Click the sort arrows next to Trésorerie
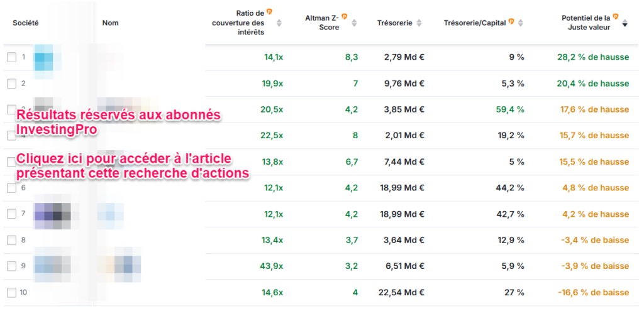This screenshot has width=644, height=311. (x=419, y=23)
